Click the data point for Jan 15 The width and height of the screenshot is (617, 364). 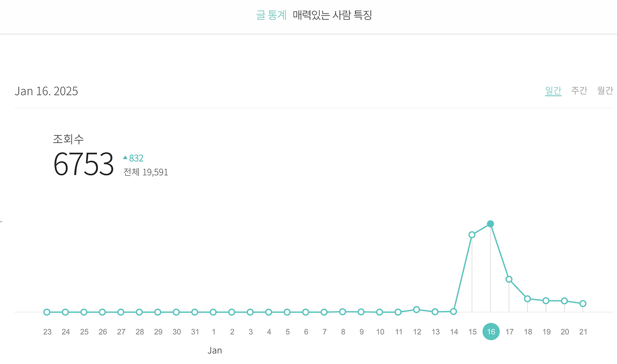472,234
